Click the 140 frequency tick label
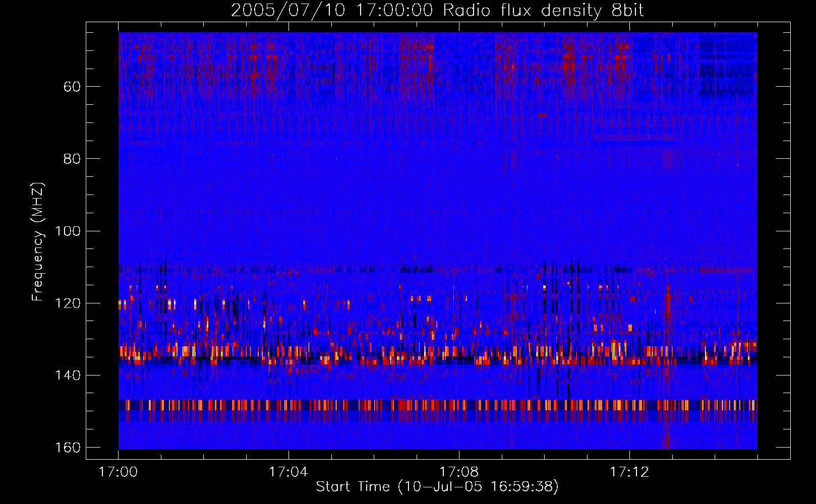 (68, 375)
